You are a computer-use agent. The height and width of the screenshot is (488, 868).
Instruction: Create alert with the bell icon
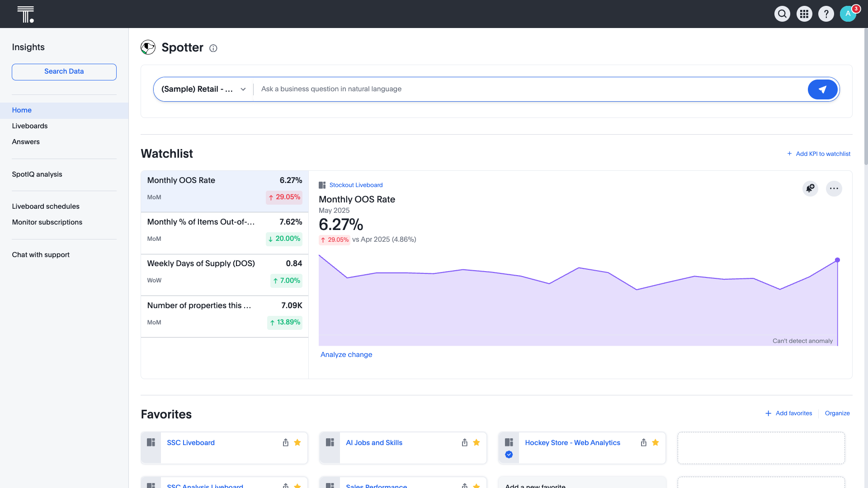click(810, 188)
